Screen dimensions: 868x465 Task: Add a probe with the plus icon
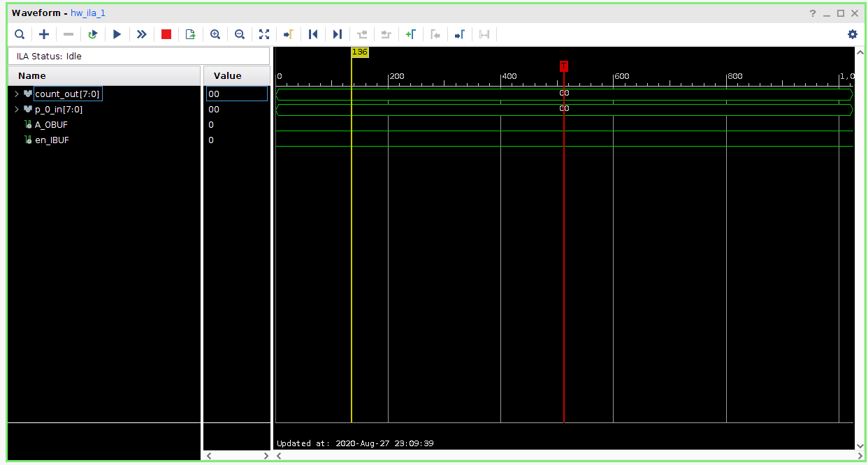pos(44,34)
